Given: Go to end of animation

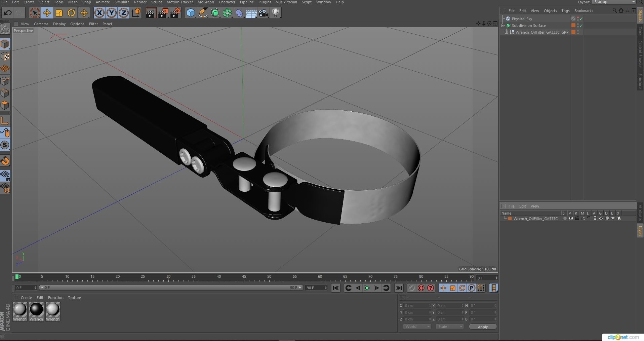Looking at the screenshot, I should coord(399,288).
